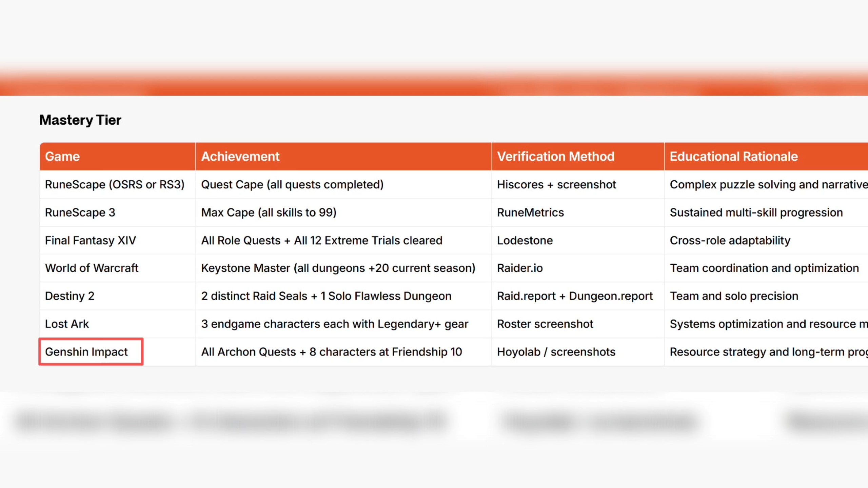Click the Mastery Tier heading
The height and width of the screenshot is (488, 868).
80,120
